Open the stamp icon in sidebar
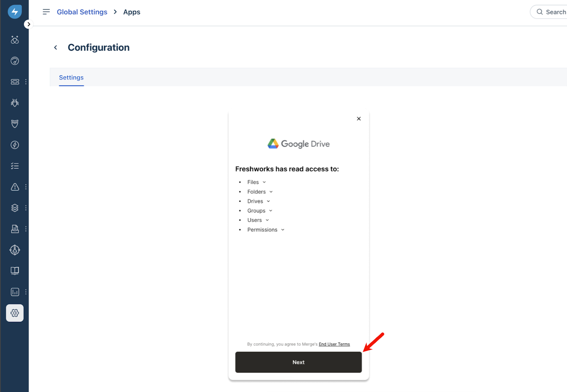Screen dimensions: 567x392 tap(15, 229)
